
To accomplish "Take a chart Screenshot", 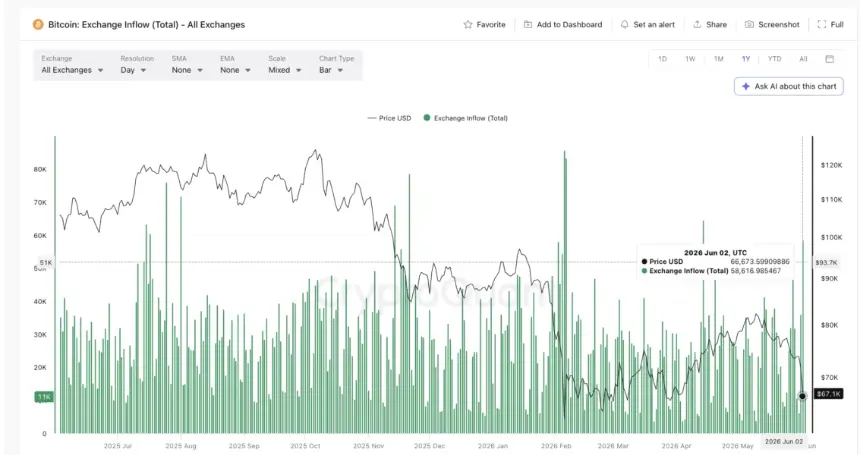I will click(772, 25).
